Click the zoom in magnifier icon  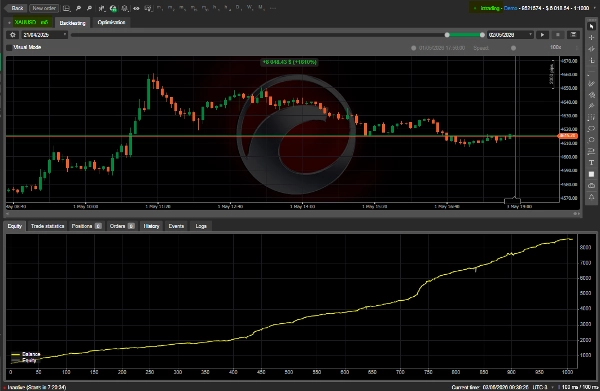(78, 8)
